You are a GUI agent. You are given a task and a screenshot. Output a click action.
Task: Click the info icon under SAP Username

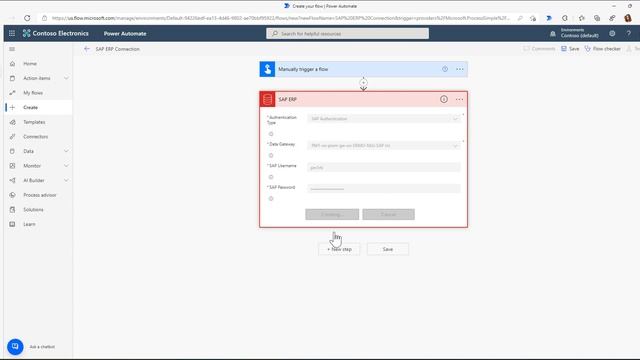pyautogui.click(x=271, y=177)
